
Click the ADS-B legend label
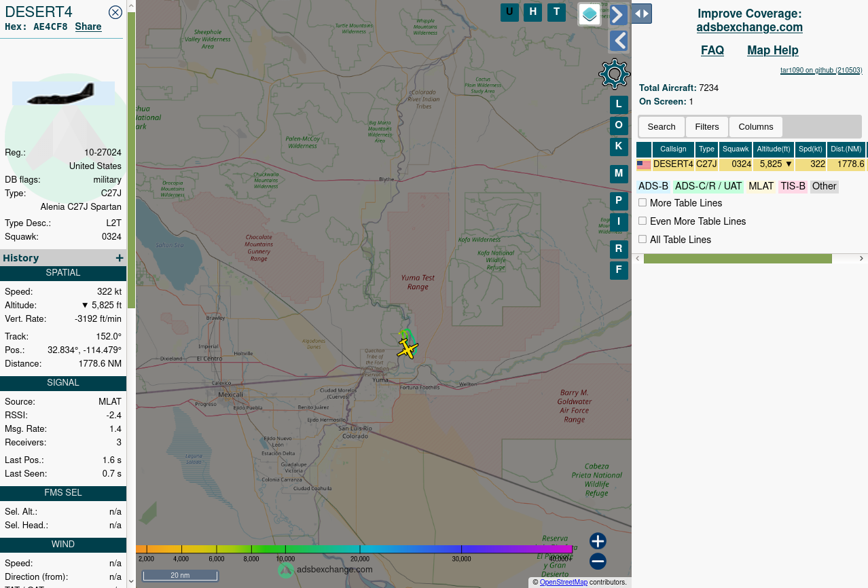653,186
